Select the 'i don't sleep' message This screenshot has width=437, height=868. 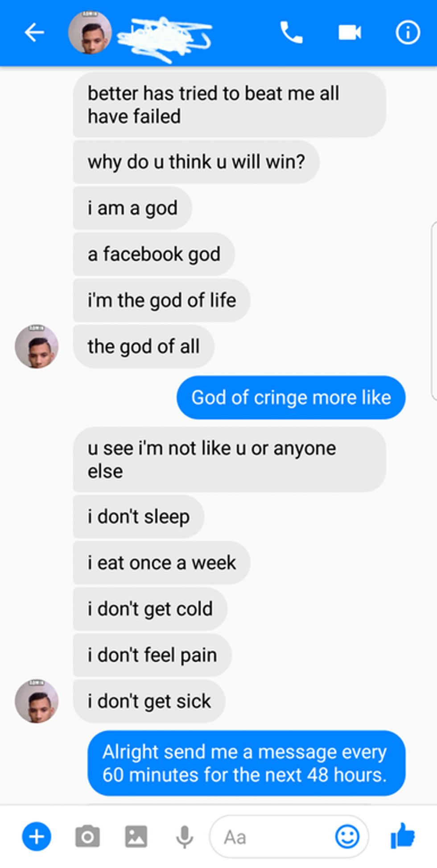click(x=137, y=516)
